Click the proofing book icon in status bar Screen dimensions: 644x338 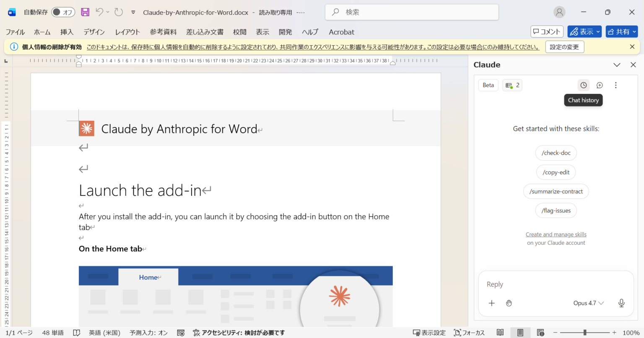(x=76, y=333)
